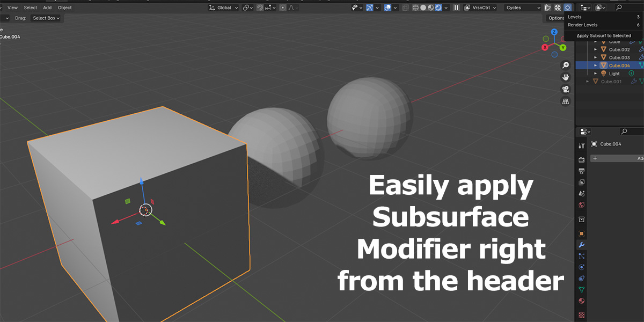Expand Cube.003 in the outliner
The height and width of the screenshot is (322, 644).
(595, 57)
